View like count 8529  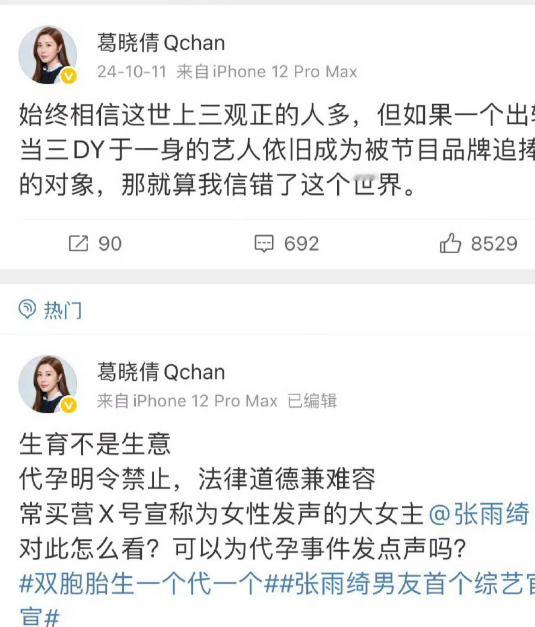coord(494,244)
